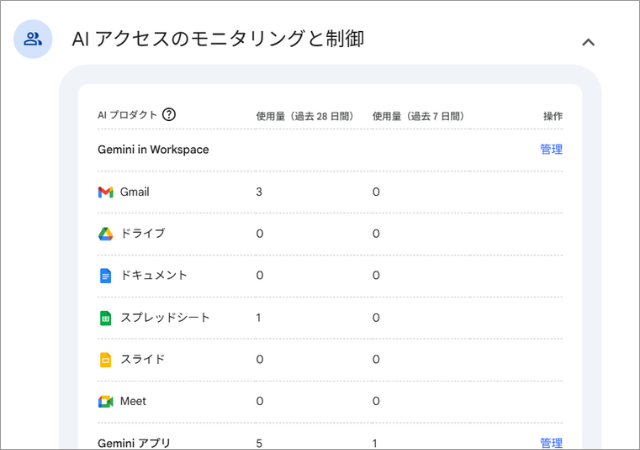This screenshot has height=450, width=640.
Task: Click the Google Drive icon
Action: (x=106, y=234)
